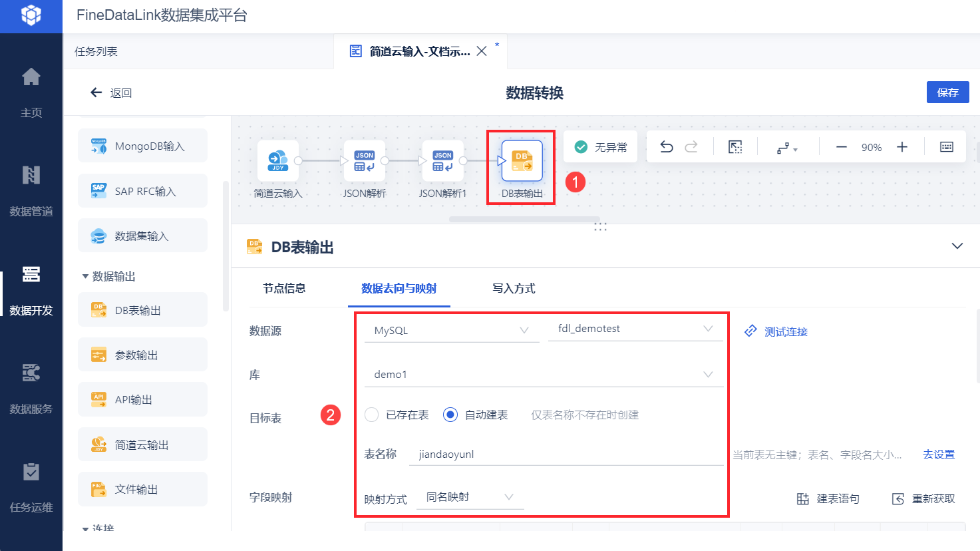Open the 数据管道 sidebar section

[31, 191]
